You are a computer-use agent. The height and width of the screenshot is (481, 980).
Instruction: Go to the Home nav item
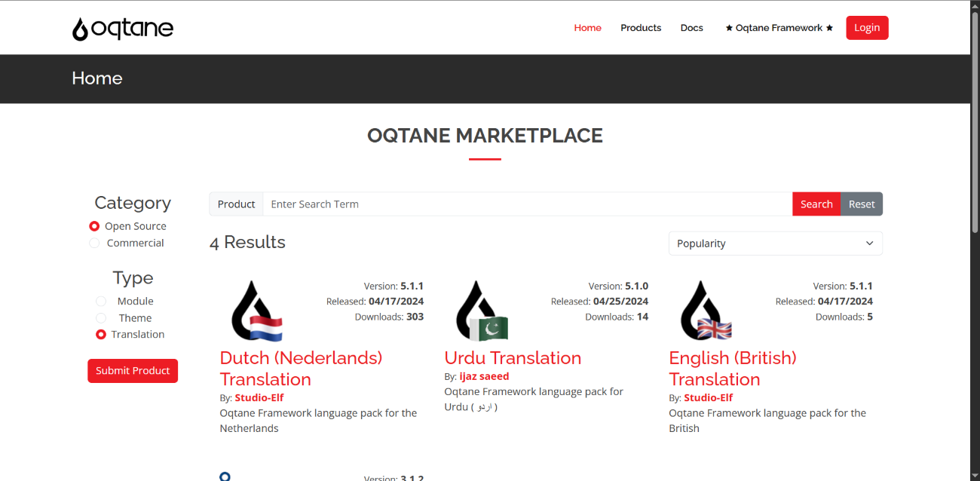pyautogui.click(x=587, y=28)
